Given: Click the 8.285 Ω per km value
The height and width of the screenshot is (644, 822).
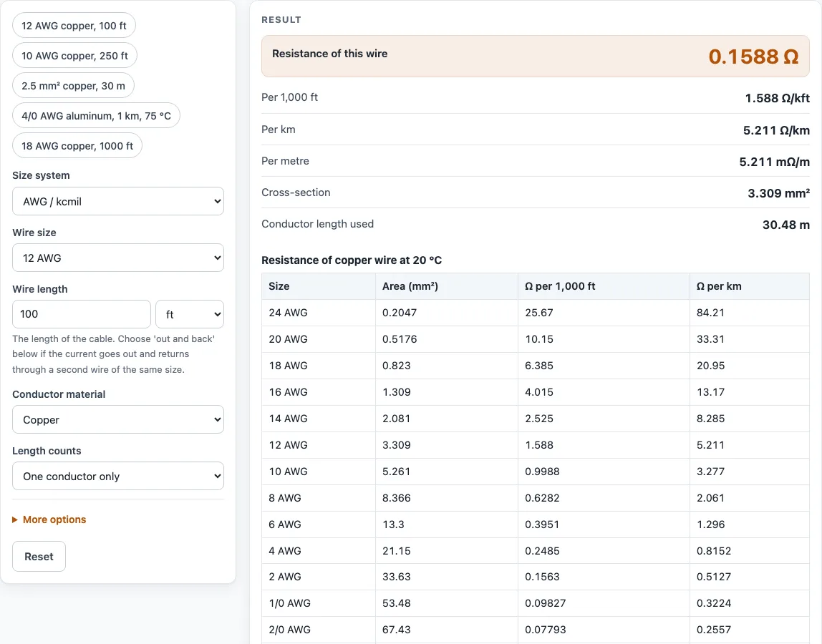Looking at the screenshot, I should (x=710, y=419).
